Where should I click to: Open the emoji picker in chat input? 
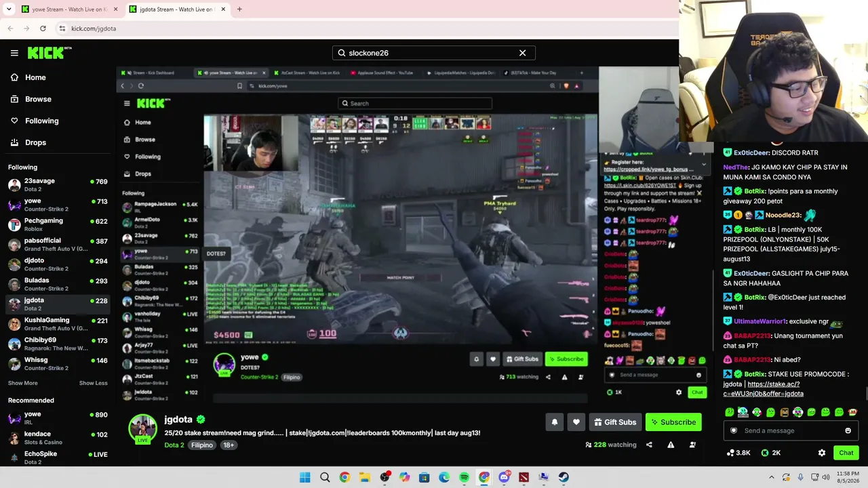848,430
